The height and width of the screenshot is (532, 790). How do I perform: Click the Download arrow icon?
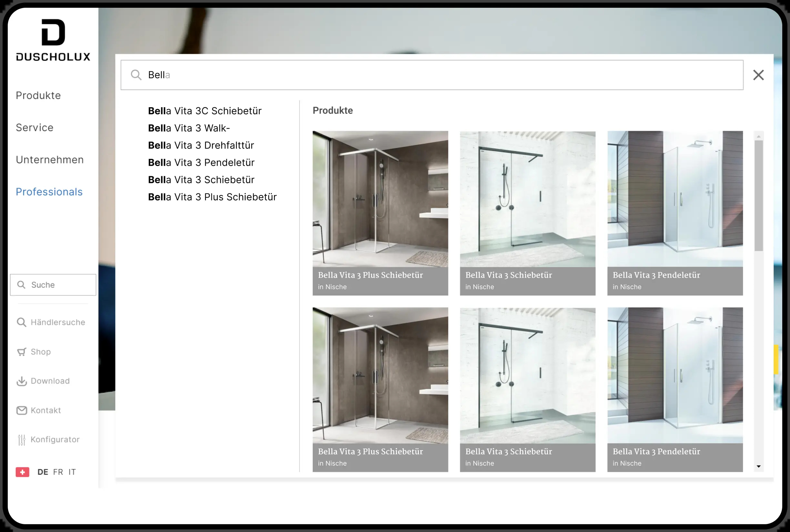pos(21,381)
